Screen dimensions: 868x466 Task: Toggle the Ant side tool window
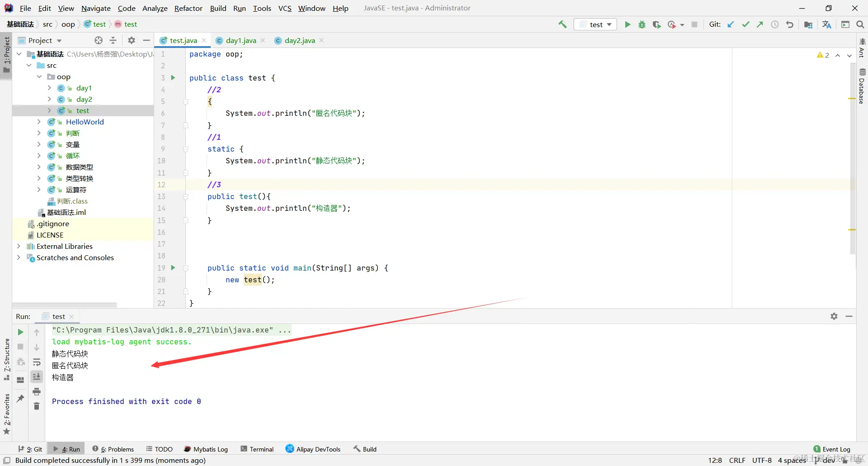click(862, 48)
